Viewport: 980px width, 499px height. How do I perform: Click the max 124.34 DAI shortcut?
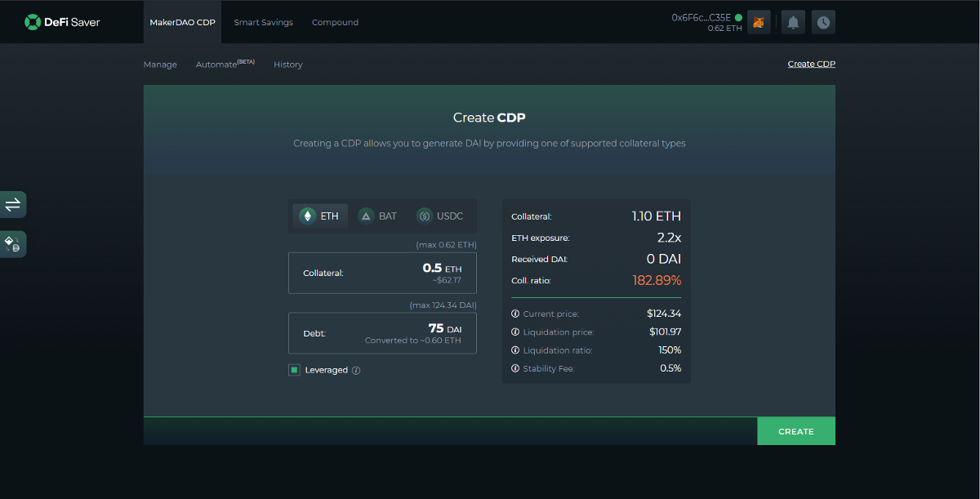point(443,305)
